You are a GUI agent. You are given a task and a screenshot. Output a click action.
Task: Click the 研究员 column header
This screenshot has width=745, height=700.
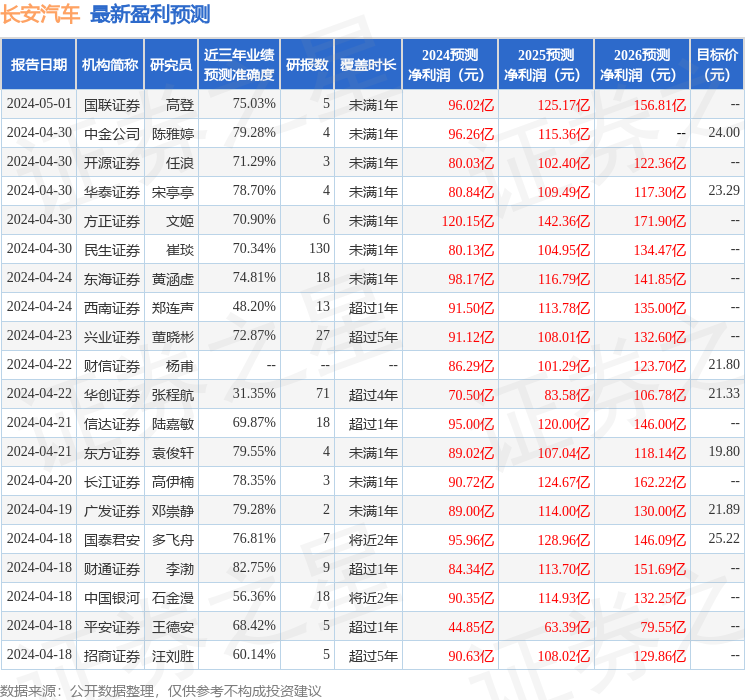click(171, 65)
